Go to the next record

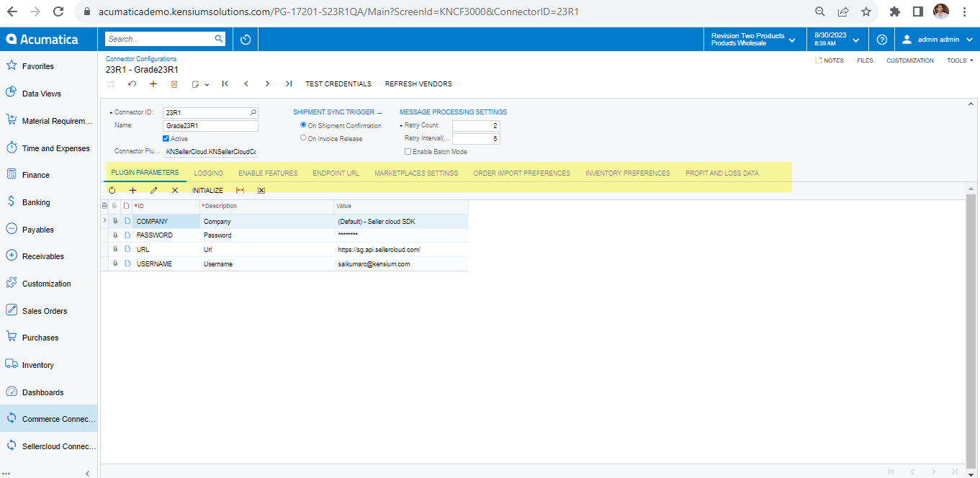tap(267, 84)
